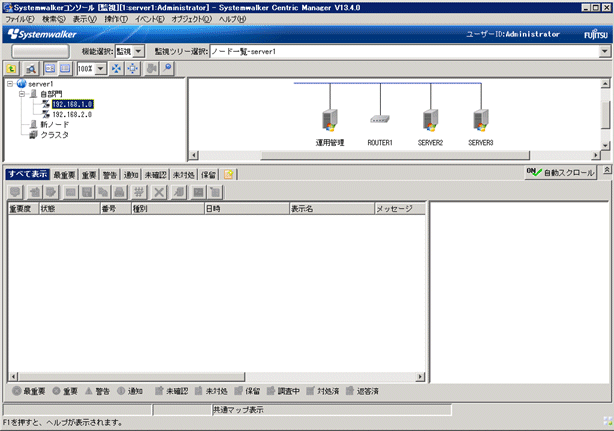Viewport: 614px width, 431px height.
Task: Open the 操作(T) menu
Action: (116, 19)
